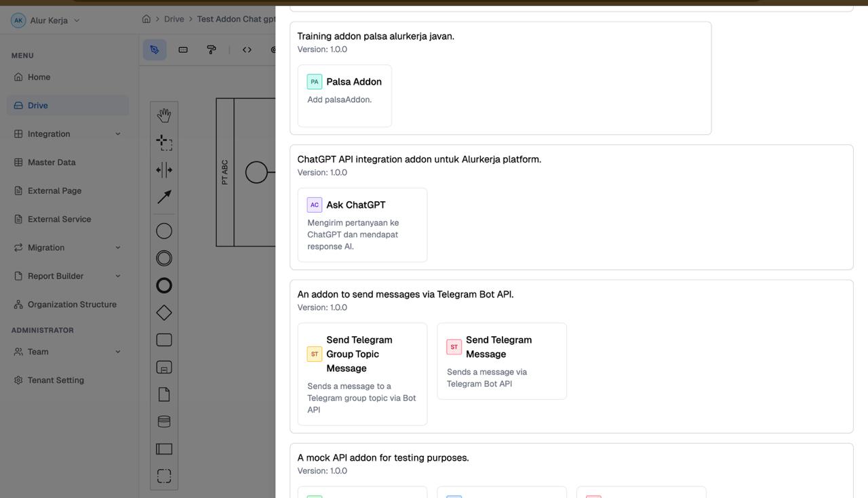
Task: Create a gateway diamond shape
Action: (163, 312)
